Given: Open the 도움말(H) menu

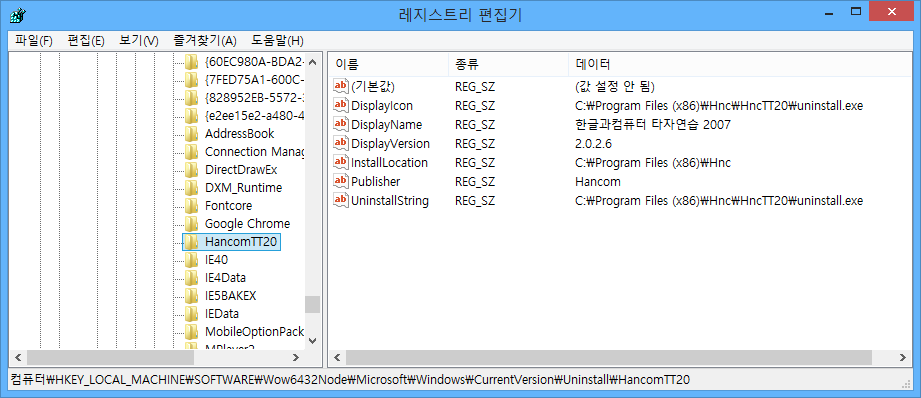Looking at the screenshot, I should [277, 41].
